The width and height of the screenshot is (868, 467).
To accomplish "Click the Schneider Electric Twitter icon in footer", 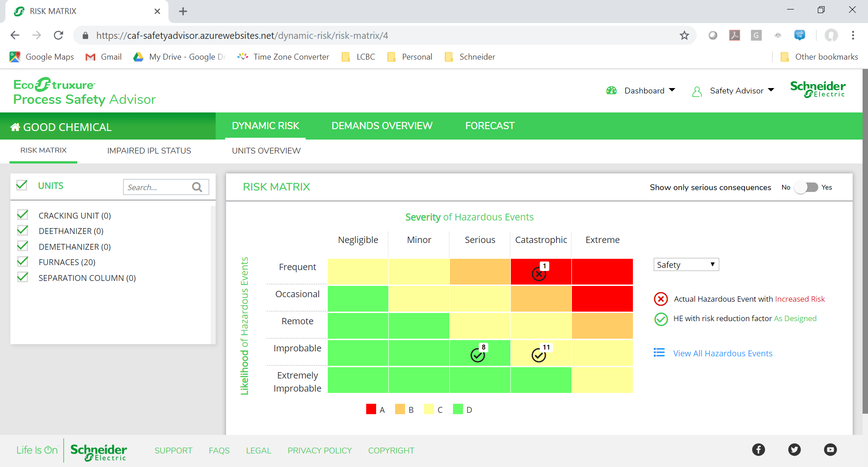I will (794, 449).
